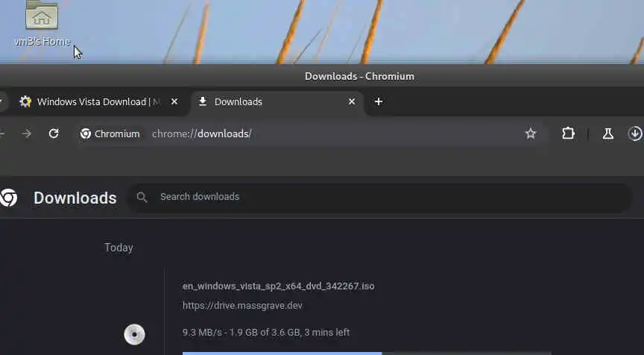
Task: Click the search magnifier icon
Action: [x=142, y=197]
